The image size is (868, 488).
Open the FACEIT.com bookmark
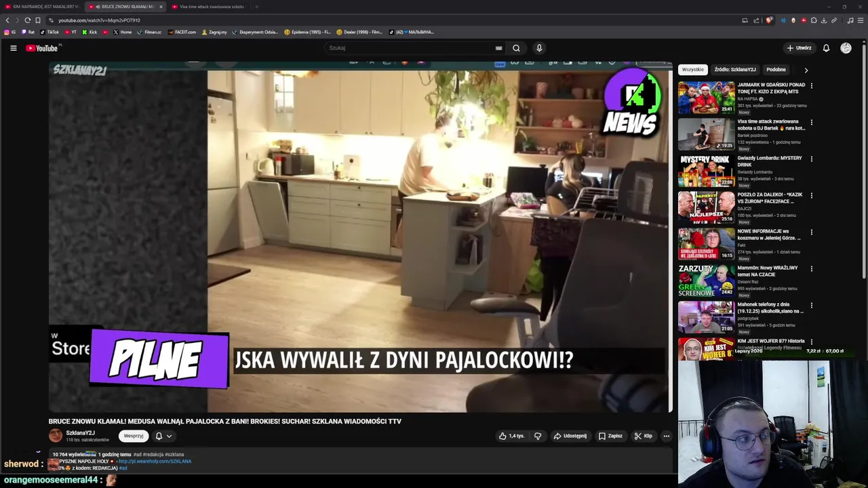(182, 32)
